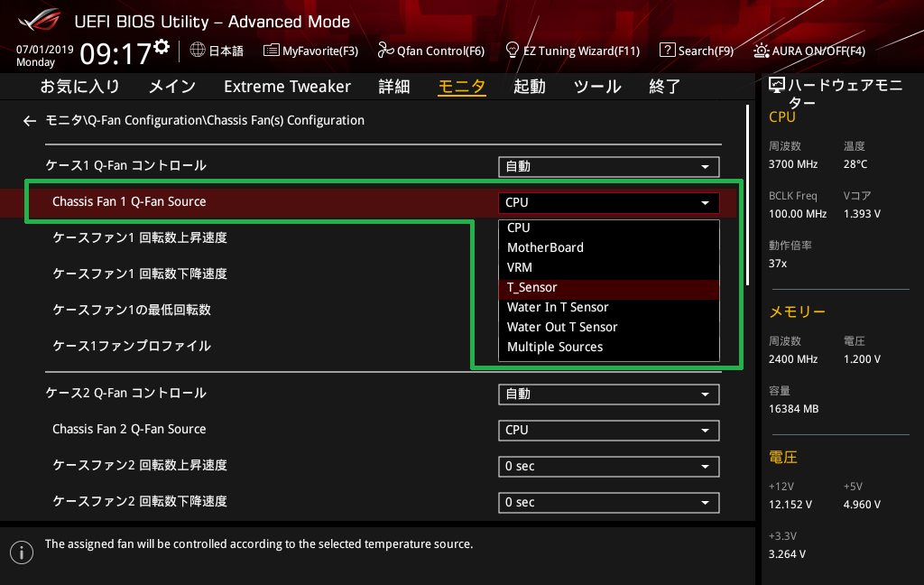
Task: Open the ツール tab
Action: pos(597,87)
